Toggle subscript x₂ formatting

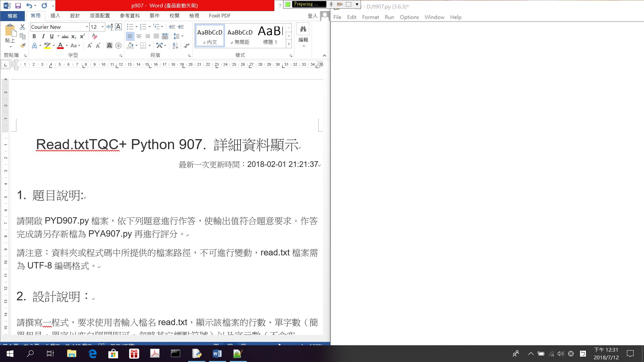click(74, 36)
